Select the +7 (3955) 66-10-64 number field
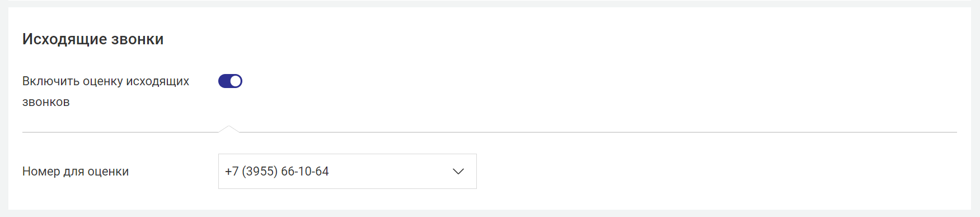The image size is (980, 217). (x=347, y=172)
